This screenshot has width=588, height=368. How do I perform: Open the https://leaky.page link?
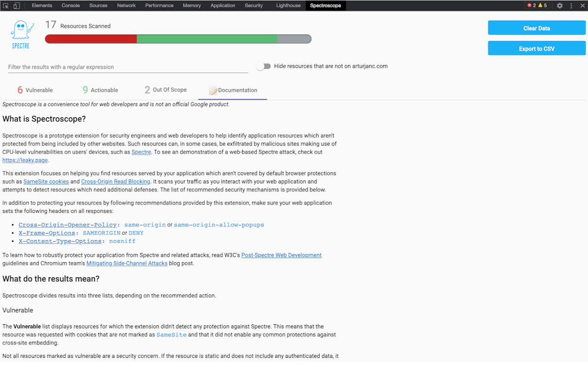25,160
